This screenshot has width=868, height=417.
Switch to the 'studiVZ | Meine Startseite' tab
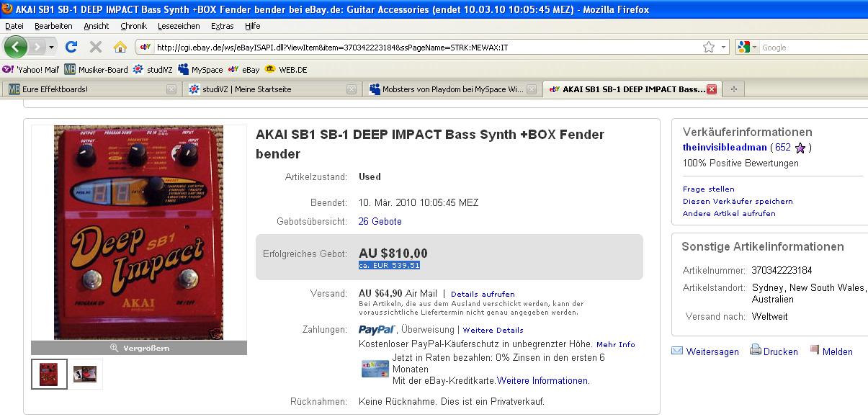pyautogui.click(x=272, y=89)
